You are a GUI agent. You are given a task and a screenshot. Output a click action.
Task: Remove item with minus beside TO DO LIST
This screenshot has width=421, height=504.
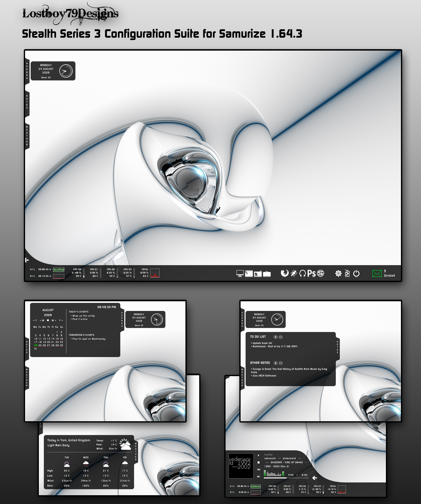(x=281, y=337)
